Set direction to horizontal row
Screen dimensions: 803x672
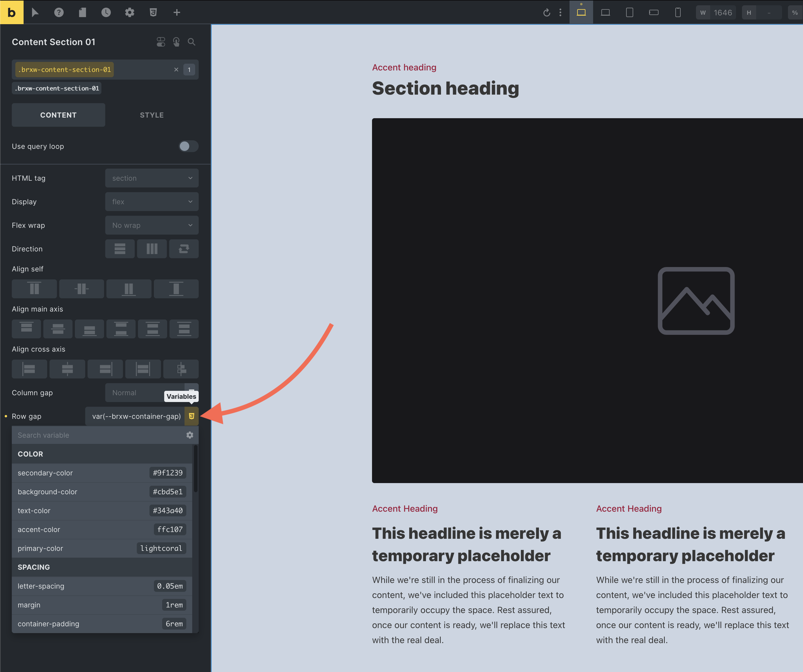[x=152, y=249]
